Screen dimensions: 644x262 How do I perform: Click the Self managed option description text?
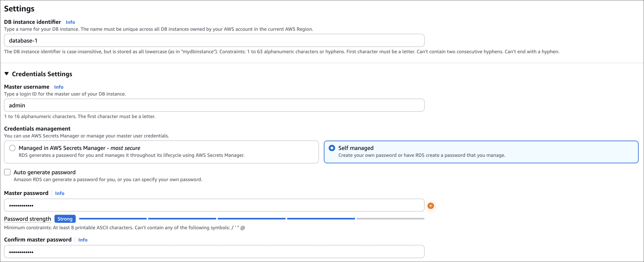422,155
